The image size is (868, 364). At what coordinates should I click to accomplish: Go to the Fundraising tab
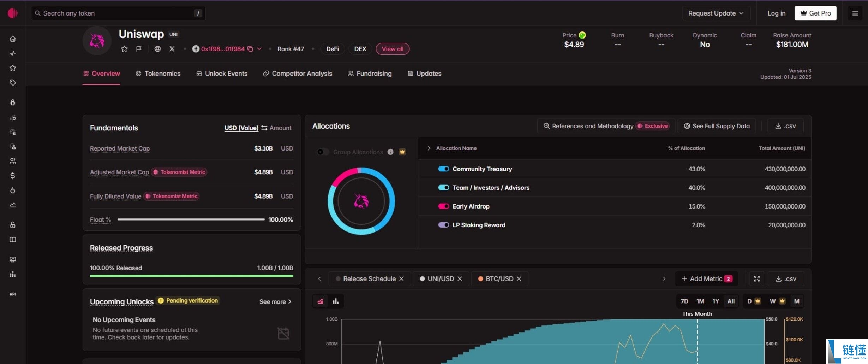point(370,74)
